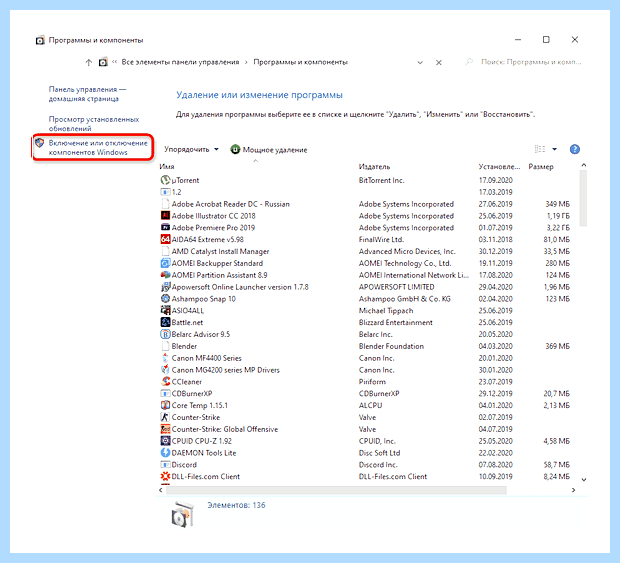This screenshot has width=620, height=563.
Task: Click the Discord icon
Action: coord(165,465)
